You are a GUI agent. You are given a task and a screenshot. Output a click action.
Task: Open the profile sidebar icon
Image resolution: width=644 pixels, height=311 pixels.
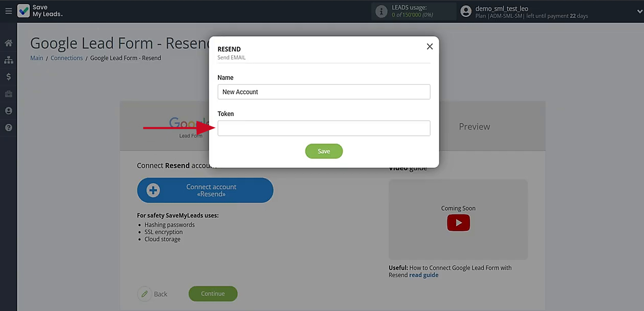[x=9, y=111]
